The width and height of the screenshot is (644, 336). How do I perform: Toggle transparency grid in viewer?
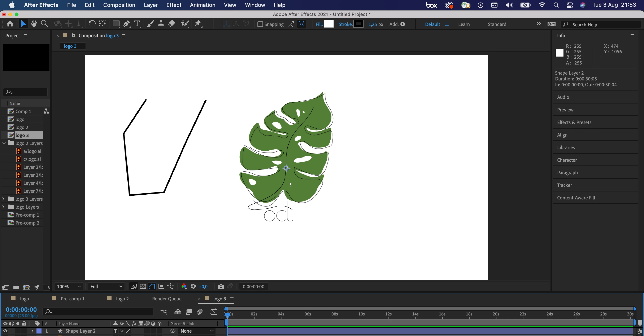pos(143,287)
